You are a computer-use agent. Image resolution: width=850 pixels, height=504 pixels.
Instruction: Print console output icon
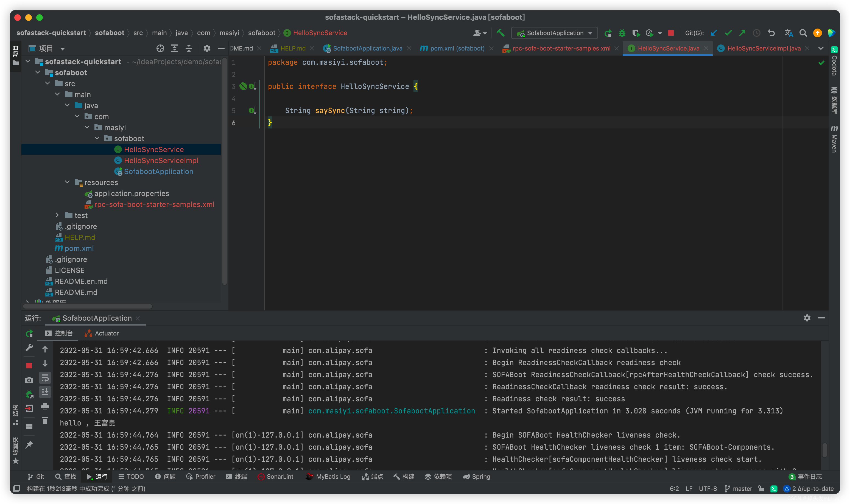pos(45,406)
